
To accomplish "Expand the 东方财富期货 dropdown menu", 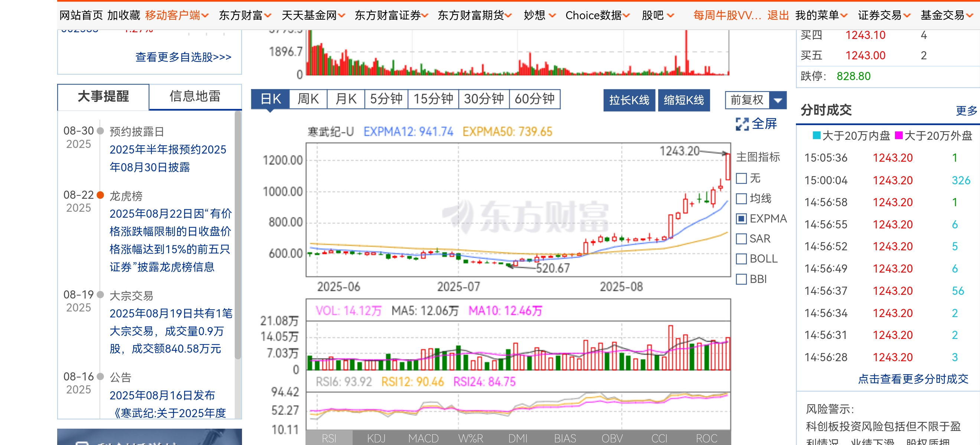I will pyautogui.click(x=508, y=16).
